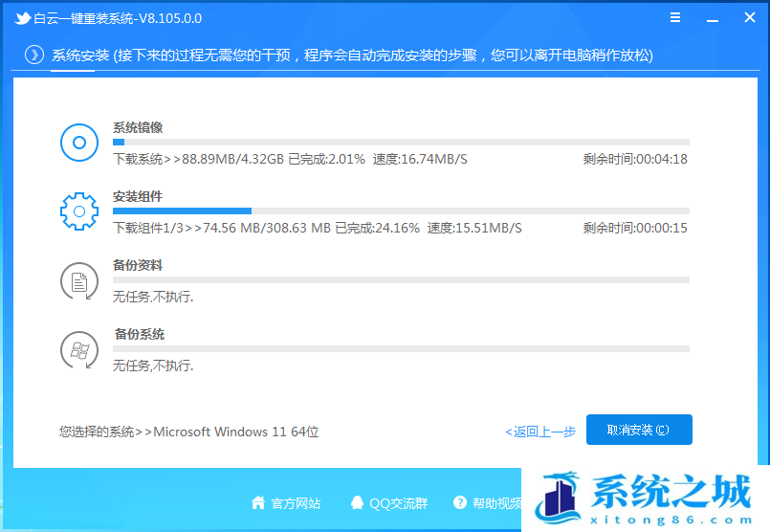Click the window title 白云一键重装系统-V8.105.0.0
This screenshot has height=532, width=770.
[118, 19]
